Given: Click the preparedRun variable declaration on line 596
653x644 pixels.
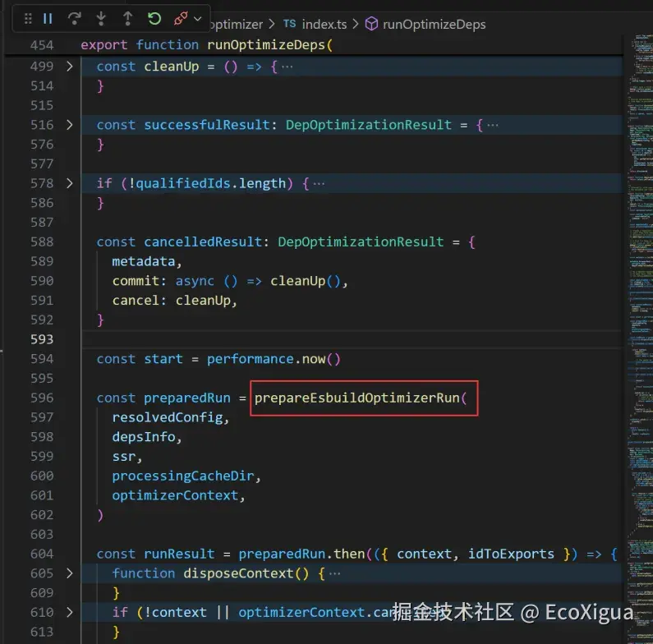Looking at the screenshot, I should pos(187,398).
